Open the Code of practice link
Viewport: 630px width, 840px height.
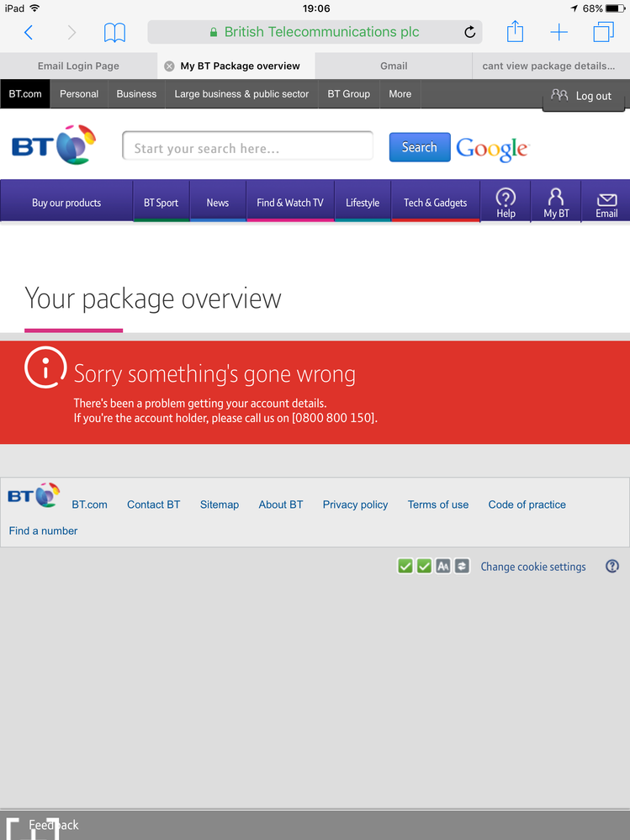click(x=527, y=505)
